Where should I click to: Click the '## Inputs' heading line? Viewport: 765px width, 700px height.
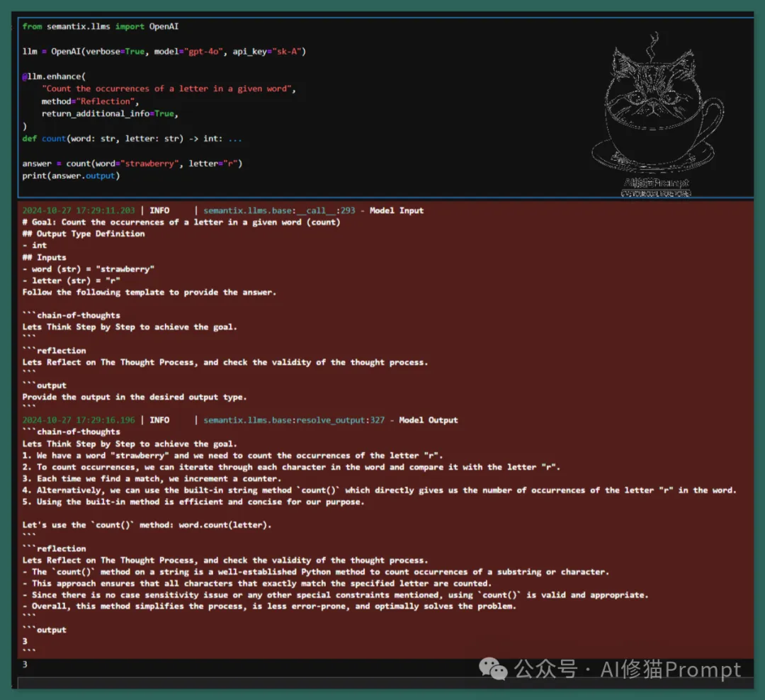pos(44,257)
